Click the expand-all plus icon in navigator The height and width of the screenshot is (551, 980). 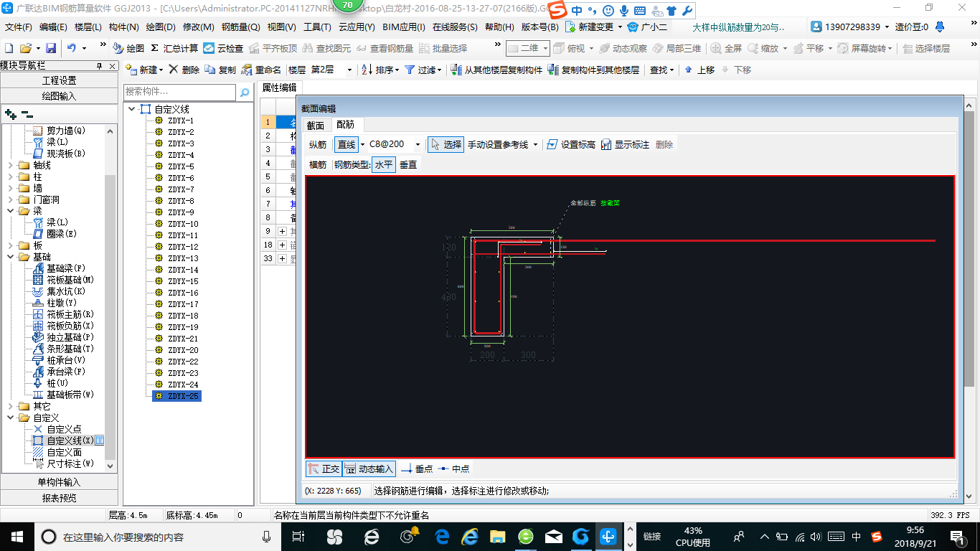click(10, 113)
